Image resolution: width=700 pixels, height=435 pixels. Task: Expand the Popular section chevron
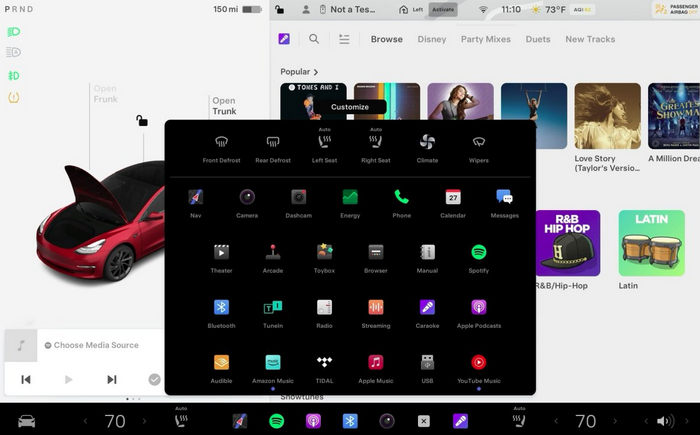point(316,72)
